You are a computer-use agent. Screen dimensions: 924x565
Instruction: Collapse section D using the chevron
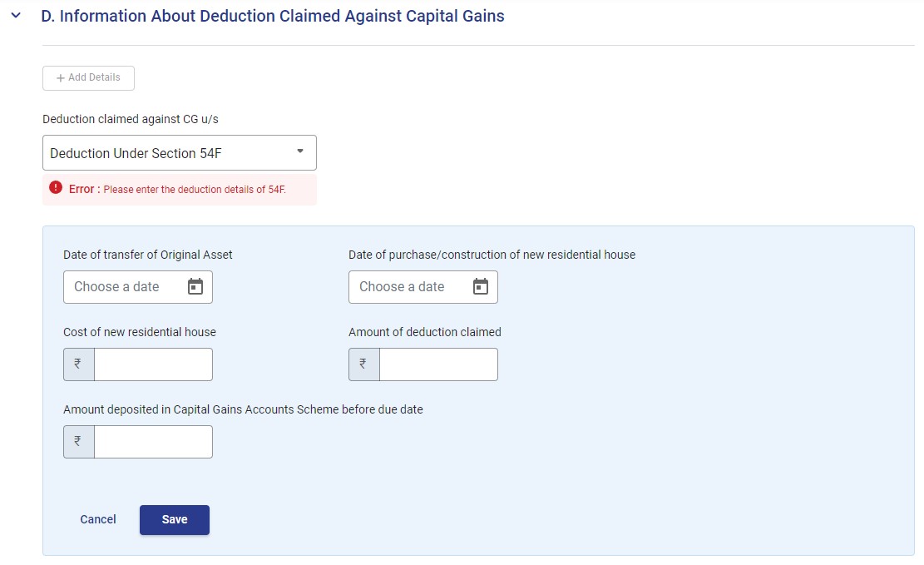[x=15, y=17]
